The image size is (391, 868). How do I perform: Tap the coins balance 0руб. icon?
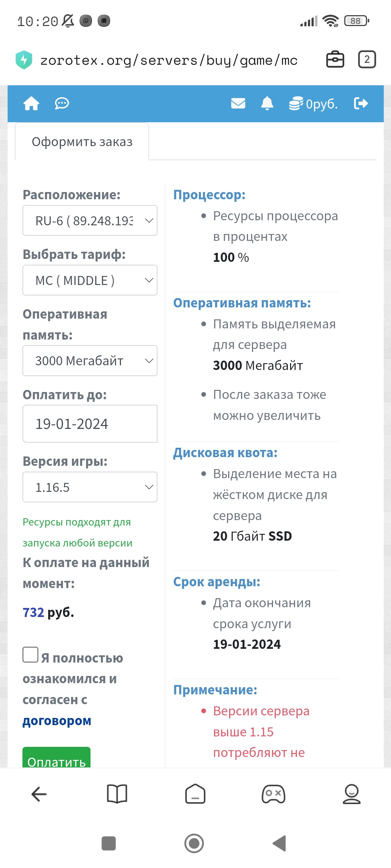pos(313,104)
